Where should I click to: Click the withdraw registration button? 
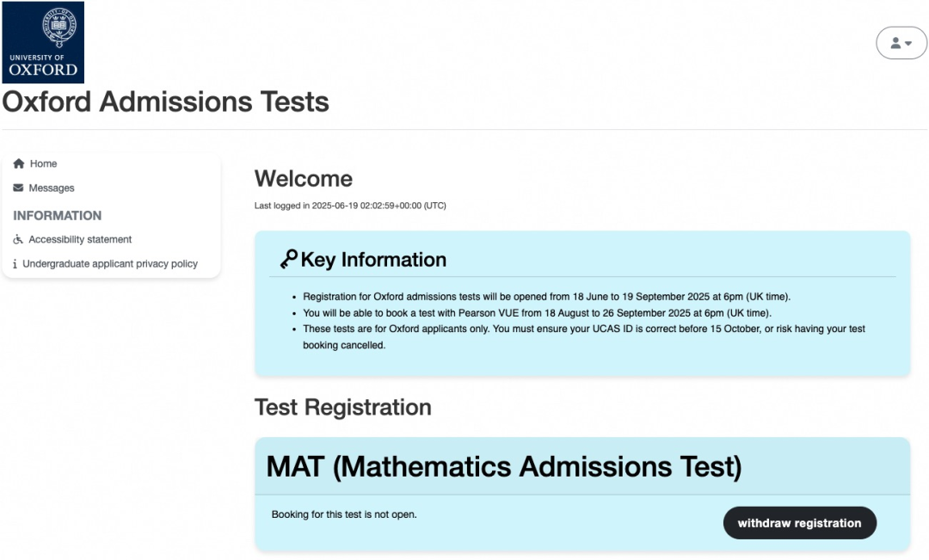(x=799, y=523)
